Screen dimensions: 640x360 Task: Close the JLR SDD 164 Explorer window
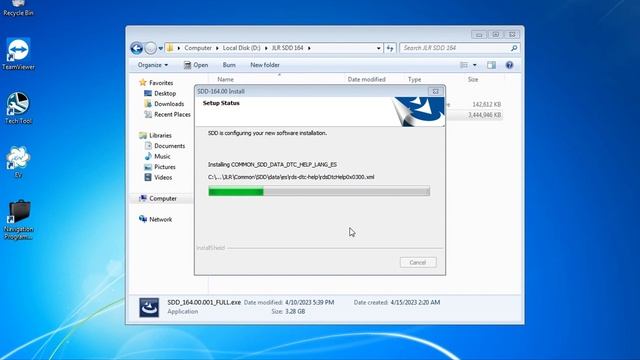tap(512, 35)
